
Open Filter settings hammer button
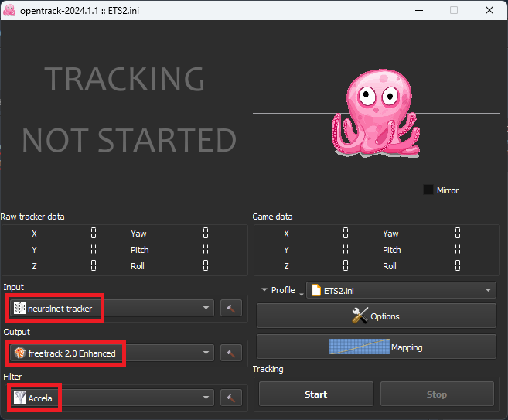(231, 398)
